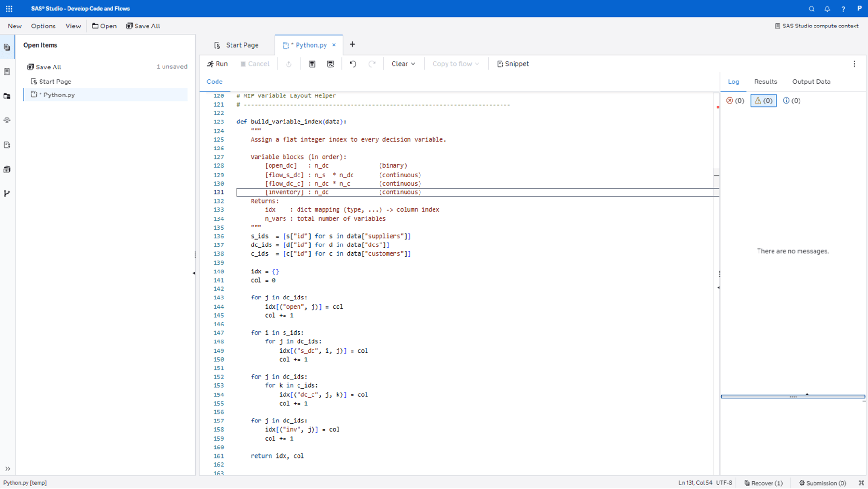The image size is (868, 489).
Task: Open search using the magnifier icon
Action: (x=812, y=9)
